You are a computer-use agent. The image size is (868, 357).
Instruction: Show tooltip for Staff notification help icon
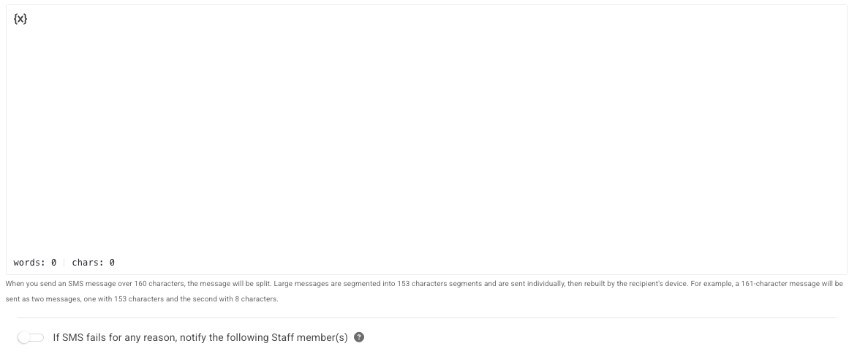pyautogui.click(x=359, y=337)
